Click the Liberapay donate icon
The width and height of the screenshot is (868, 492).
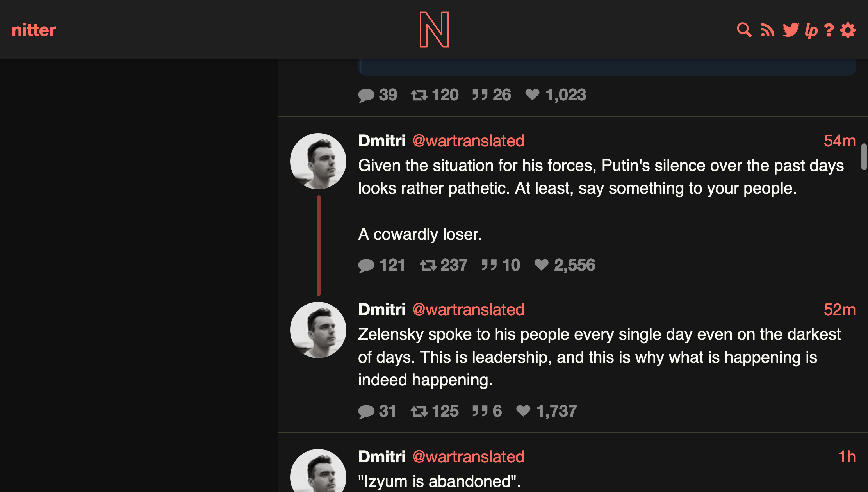(811, 30)
